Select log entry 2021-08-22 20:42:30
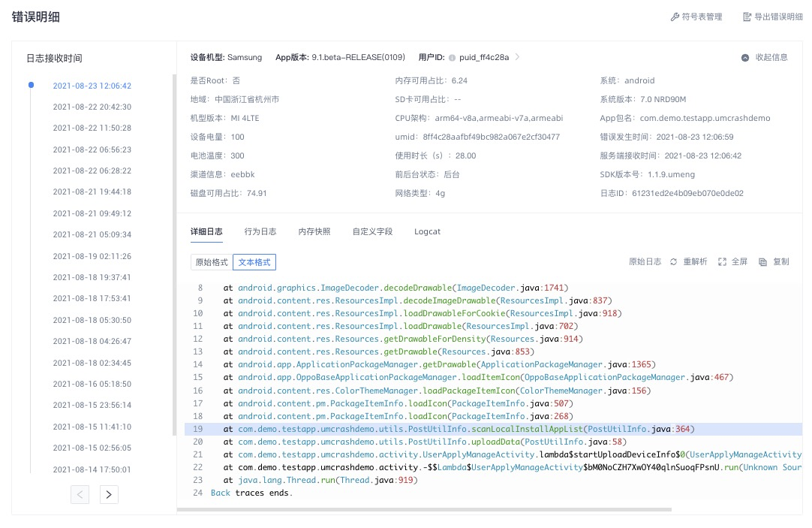The width and height of the screenshot is (812, 528). (x=92, y=107)
